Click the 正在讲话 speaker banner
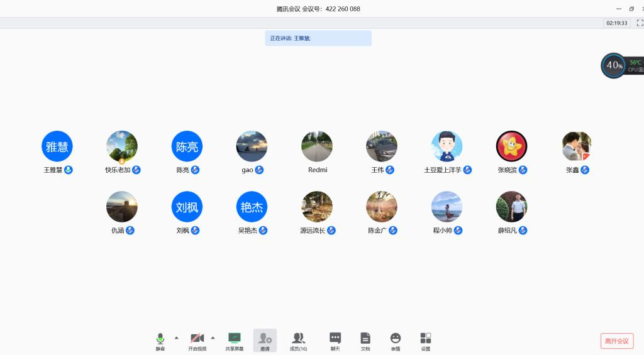Image resolution: width=644 pixels, height=355 pixels. pyautogui.click(x=318, y=38)
